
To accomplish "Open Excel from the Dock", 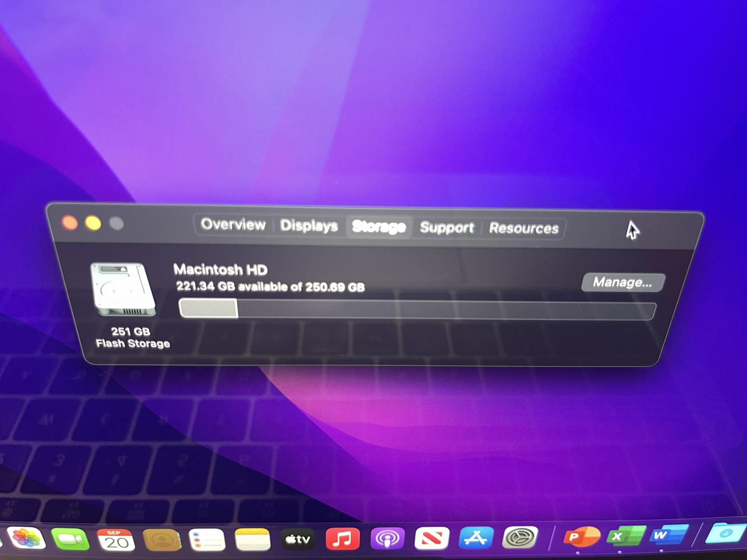I will [626, 536].
